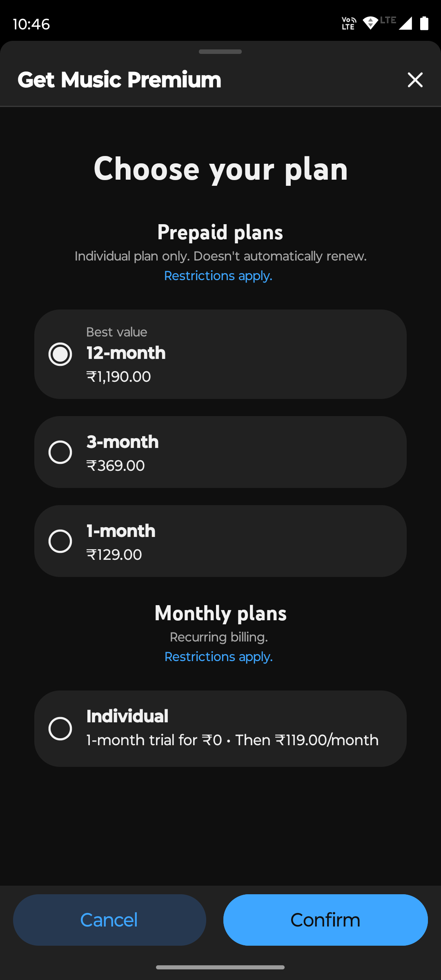The image size is (441, 980).
Task: Tap the home gesture bar at bottom
Action: (220, 967)
